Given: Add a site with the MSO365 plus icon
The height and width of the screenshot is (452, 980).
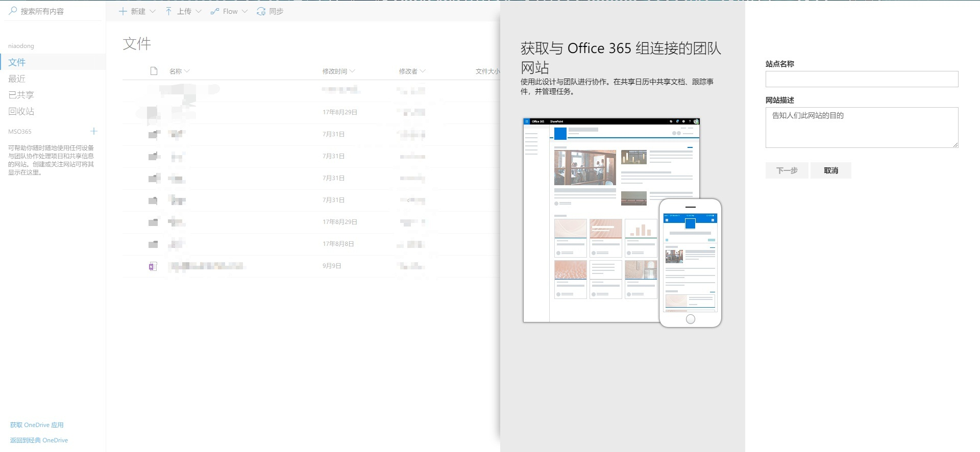Looking at the screenshot, I should click(94, 131).
